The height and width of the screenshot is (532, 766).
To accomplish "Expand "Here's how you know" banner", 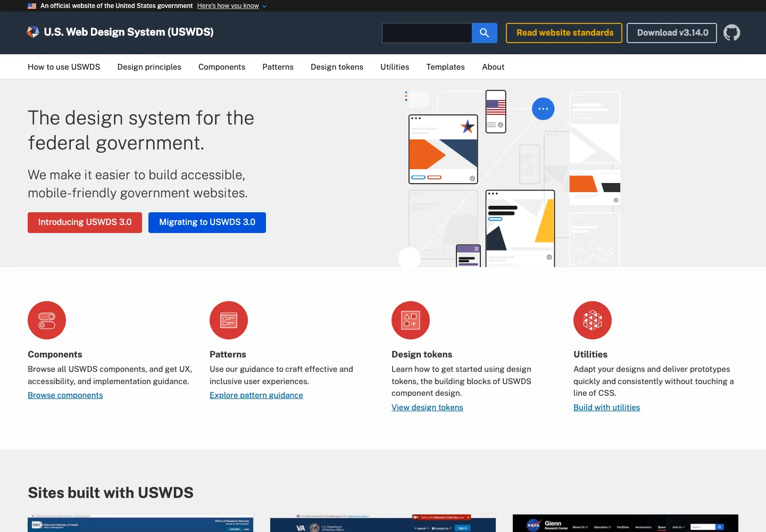I will tap(228, 6).
